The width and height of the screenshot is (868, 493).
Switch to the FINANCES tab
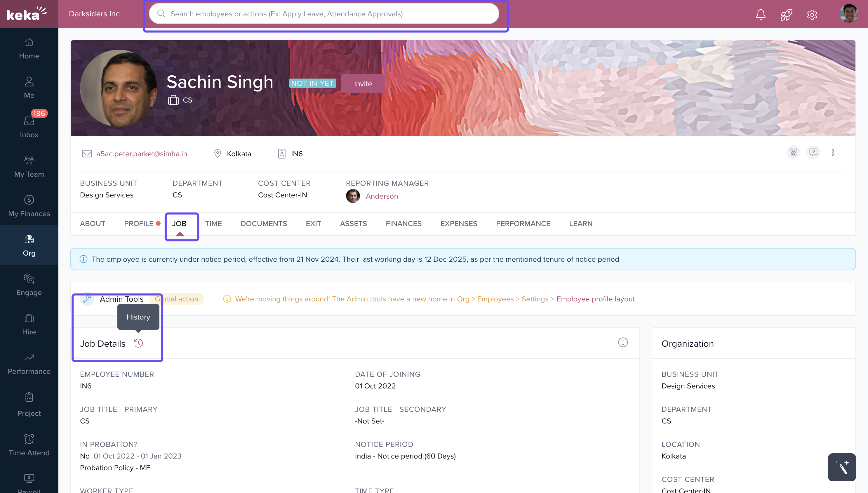point(403,223)
